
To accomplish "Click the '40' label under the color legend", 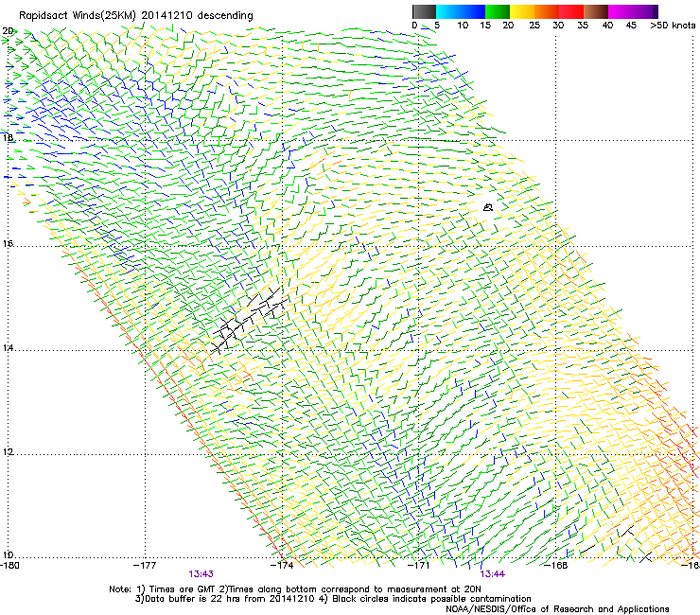I will click(607, 26).
